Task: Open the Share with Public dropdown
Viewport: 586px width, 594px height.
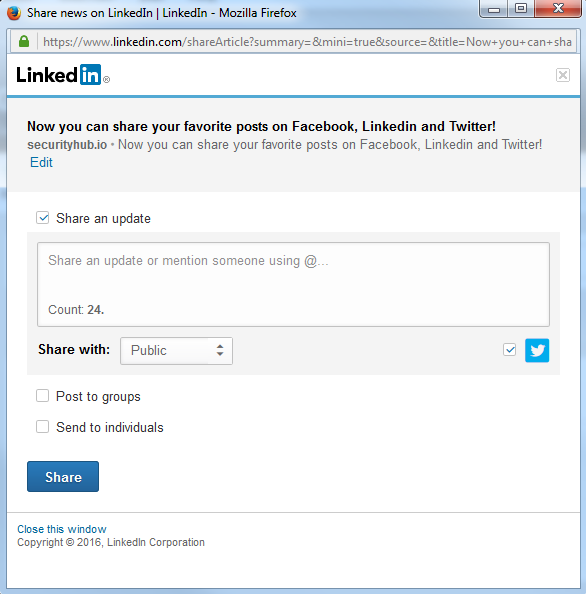Action: (176, 351)
